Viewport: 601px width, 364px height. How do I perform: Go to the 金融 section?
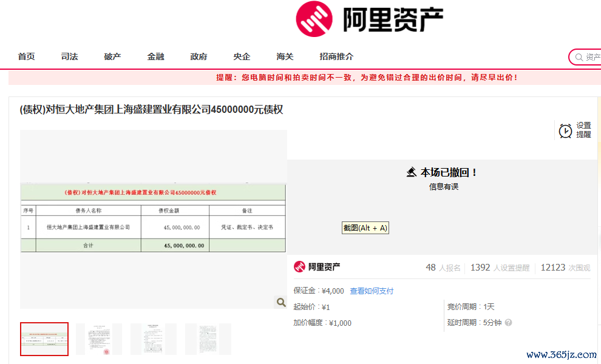coord(155,56)
